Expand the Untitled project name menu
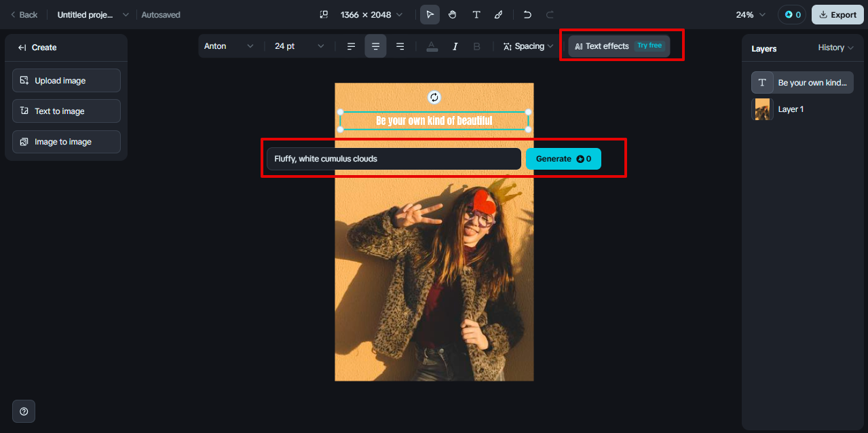868x433 pixels. coord(92,14)
